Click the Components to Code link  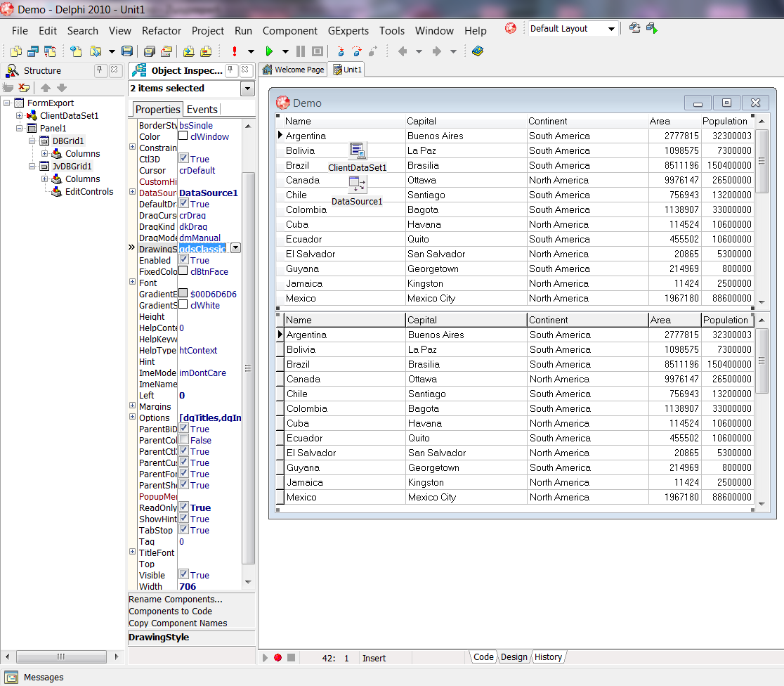(x=171, y=611)
